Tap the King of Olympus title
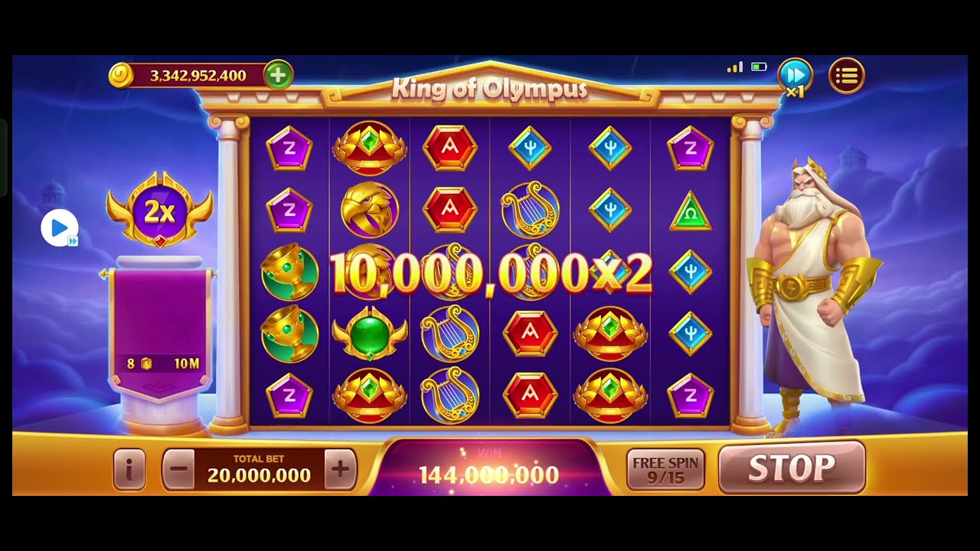 489,89
